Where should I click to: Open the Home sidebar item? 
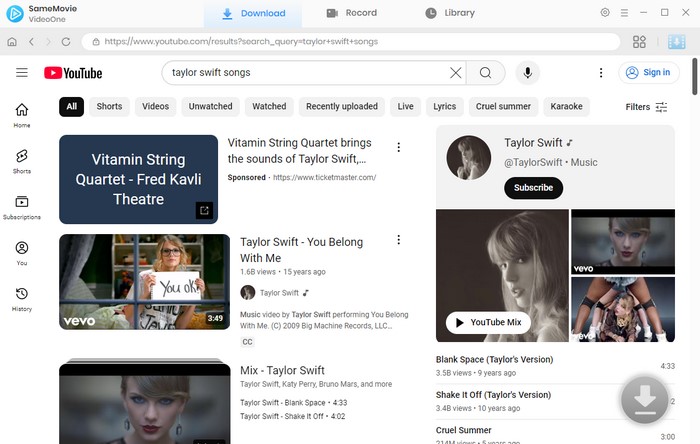22,115
